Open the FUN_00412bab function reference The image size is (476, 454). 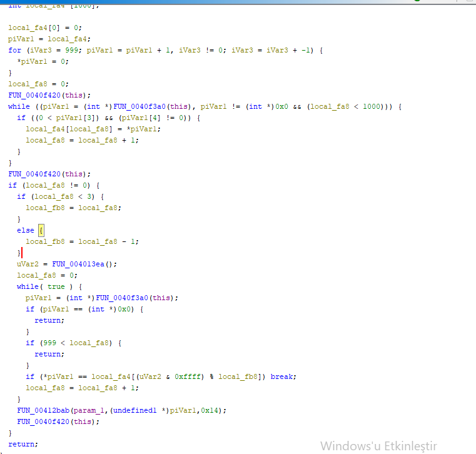43,410
